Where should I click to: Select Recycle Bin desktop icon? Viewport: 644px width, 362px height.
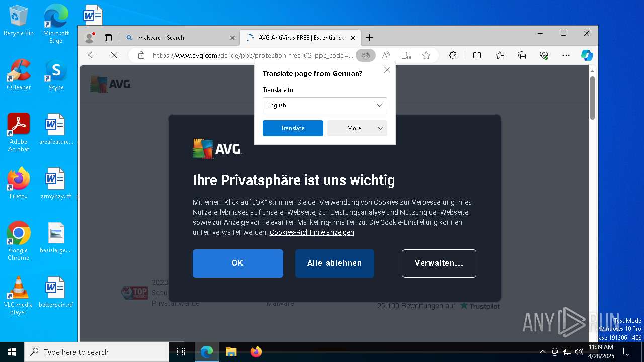(19, 21)
